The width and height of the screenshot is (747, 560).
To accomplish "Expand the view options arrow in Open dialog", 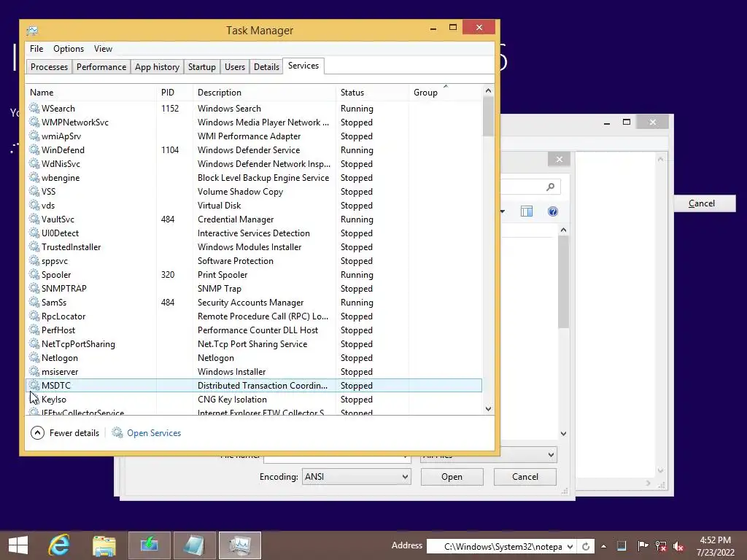I will 503,211.
